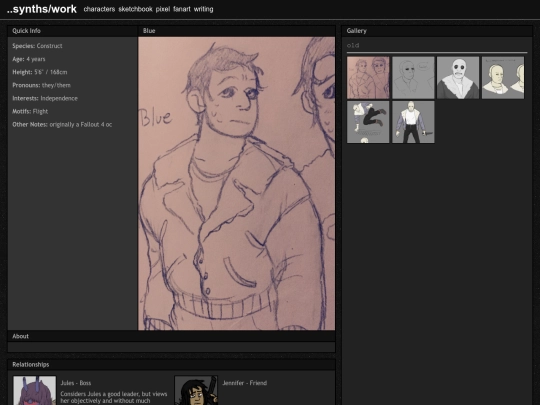
Task: Open the fanart section
Action: 182,9
